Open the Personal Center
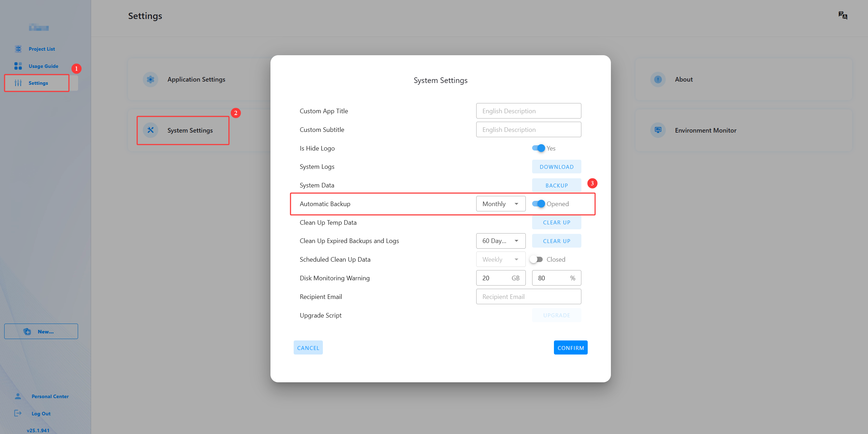 coord(50,396)
